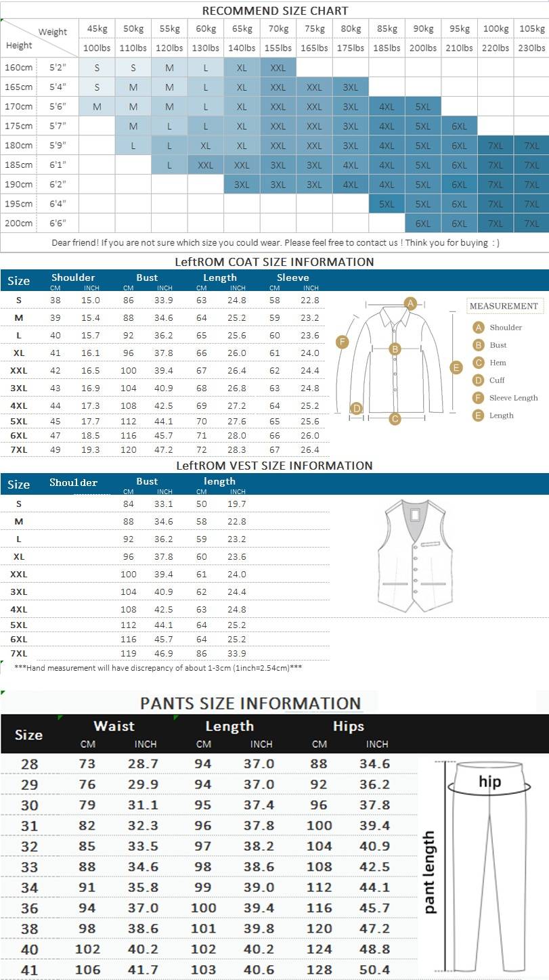Click the 'PANTS SIZE INFORMATION' heading
The width and height of the screenshot is (549, 980).
pos(250,703)
